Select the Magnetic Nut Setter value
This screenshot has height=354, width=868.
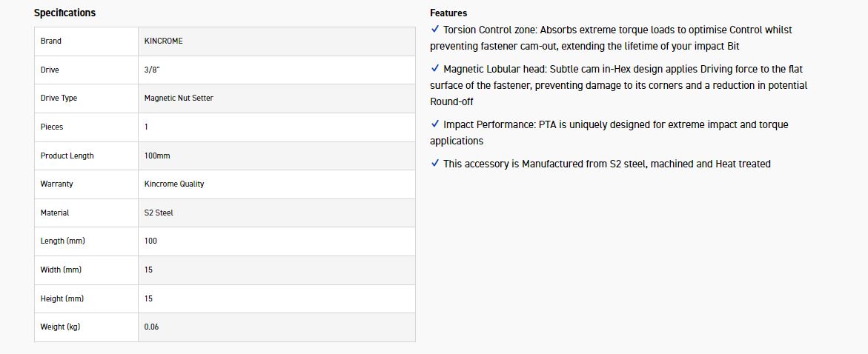(x=179, y=98)
